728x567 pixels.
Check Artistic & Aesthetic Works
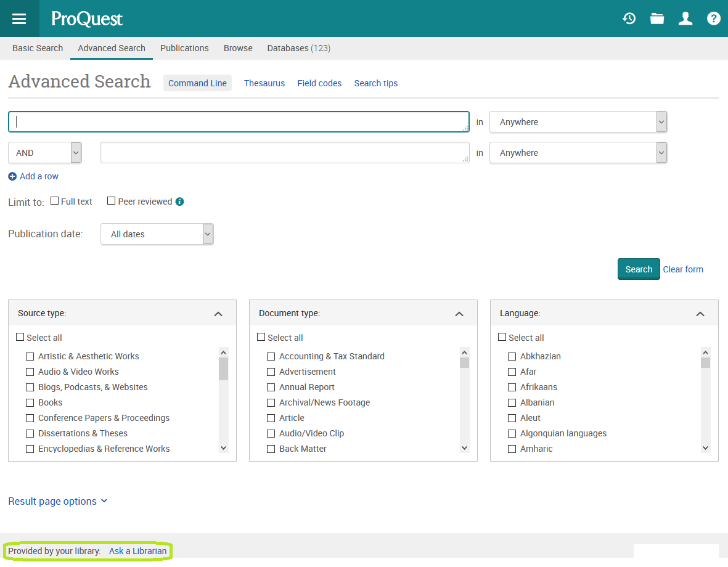[x=30, y=357]
